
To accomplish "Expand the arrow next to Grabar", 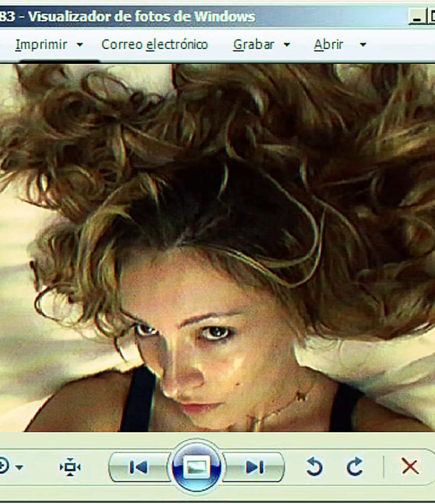I will [x=287, y=45].
